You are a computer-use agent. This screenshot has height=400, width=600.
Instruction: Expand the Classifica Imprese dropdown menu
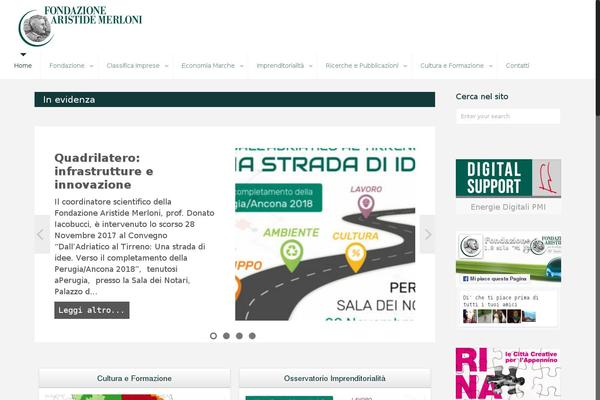(x=137, y=65)
